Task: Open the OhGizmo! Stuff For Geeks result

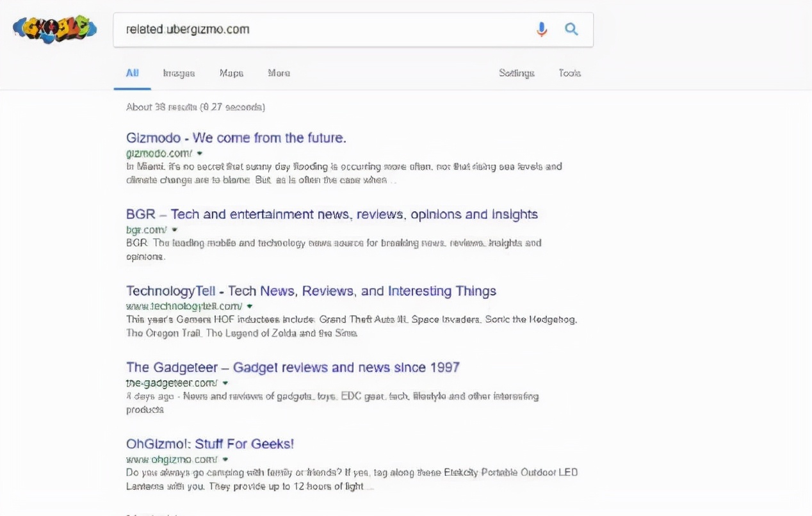Action: tap(210, 444)
